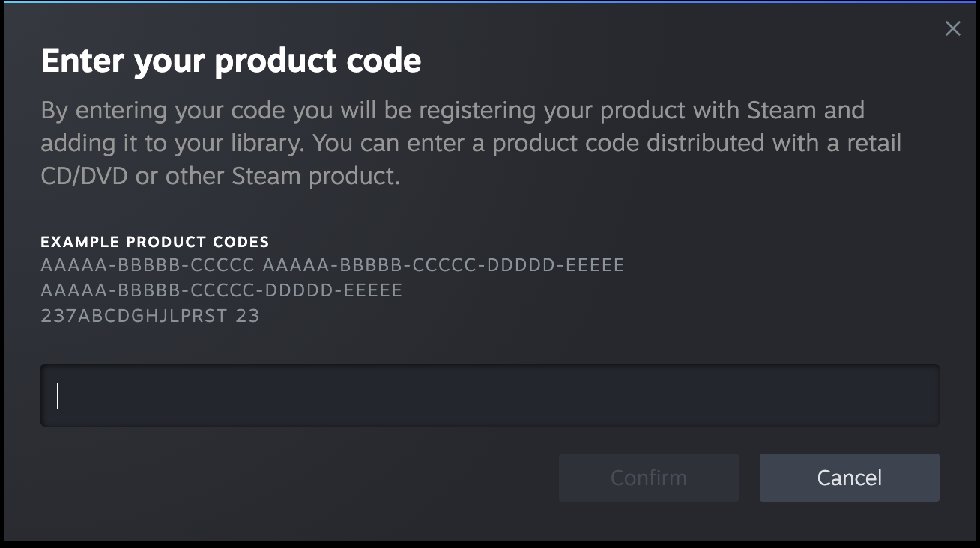Click the five-group example code on first line
The height and width of the screenshot is (548, 980).
click(444, 265)
